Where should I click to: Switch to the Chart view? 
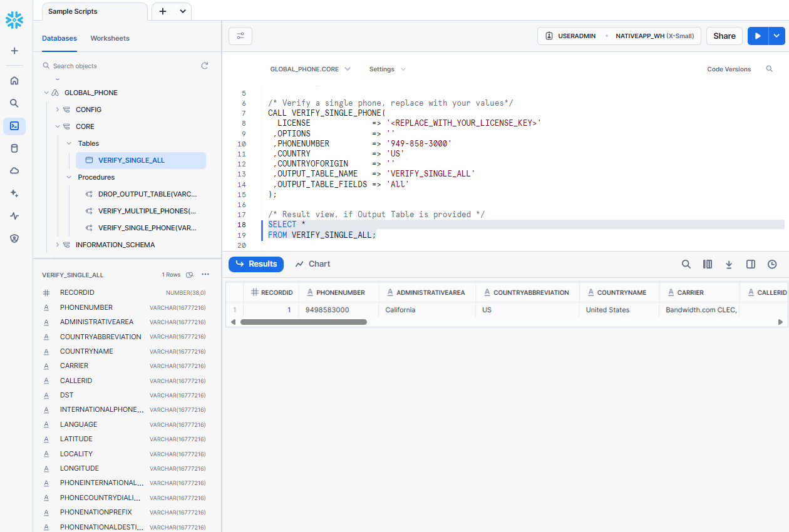(x=312, y=264)
